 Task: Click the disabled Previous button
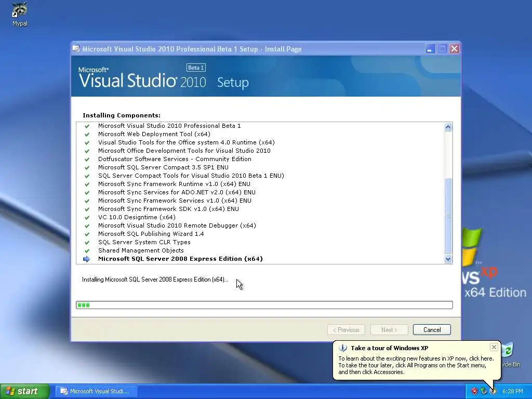point(346,330)
